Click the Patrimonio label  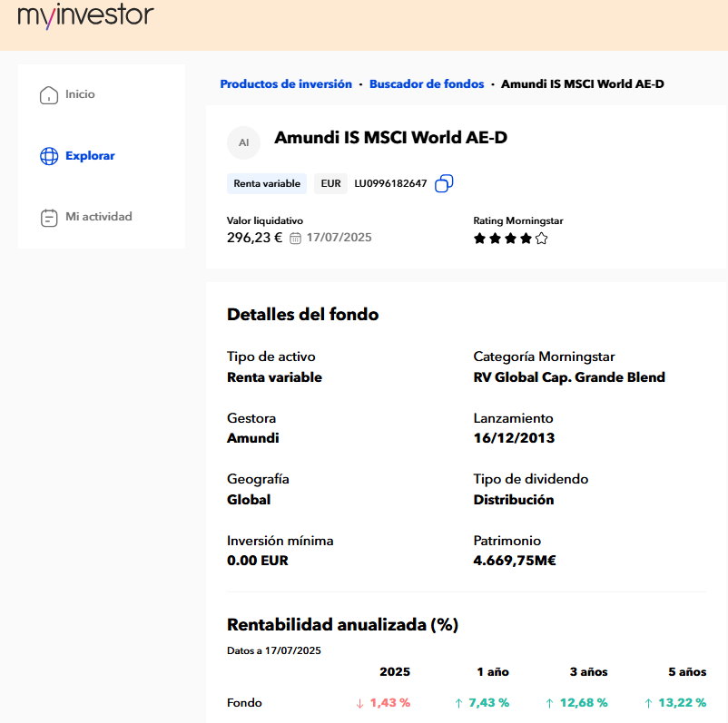(x=507, y=541)
